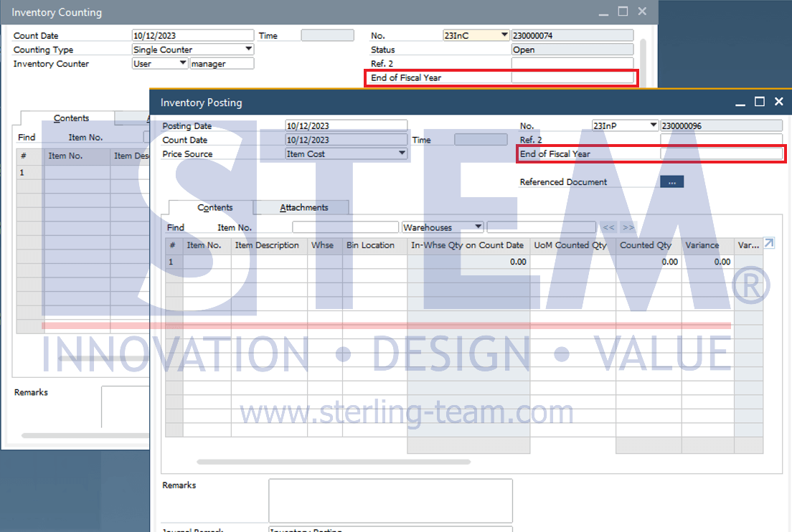
Task: Click Ref. 2 field in Inventory Counting
Action: 572,64
